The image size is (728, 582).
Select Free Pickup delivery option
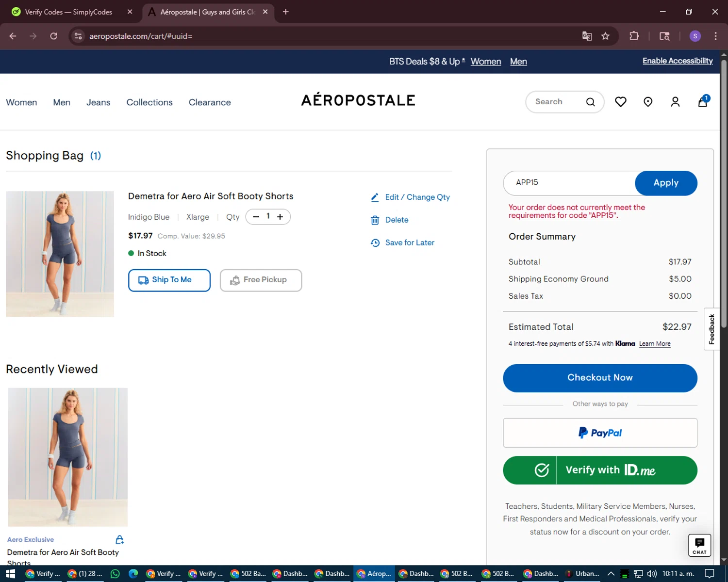point(261,280)
